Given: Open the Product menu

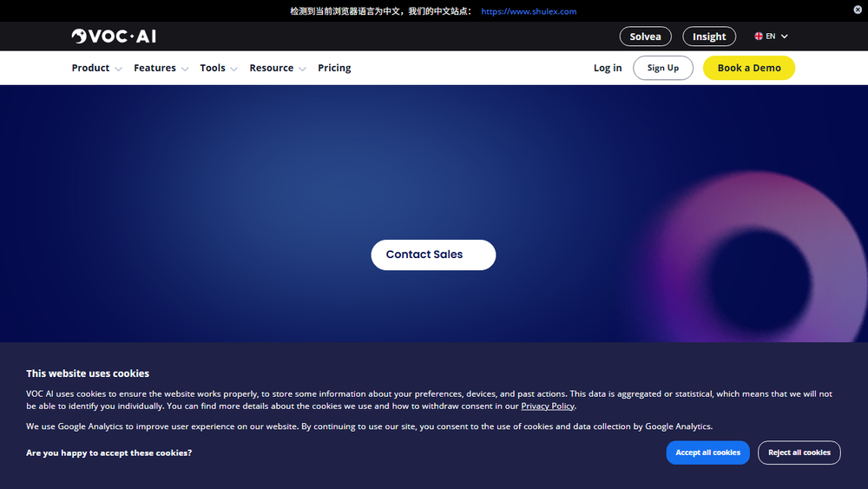Looking at the screenshot, I should 91,68.
